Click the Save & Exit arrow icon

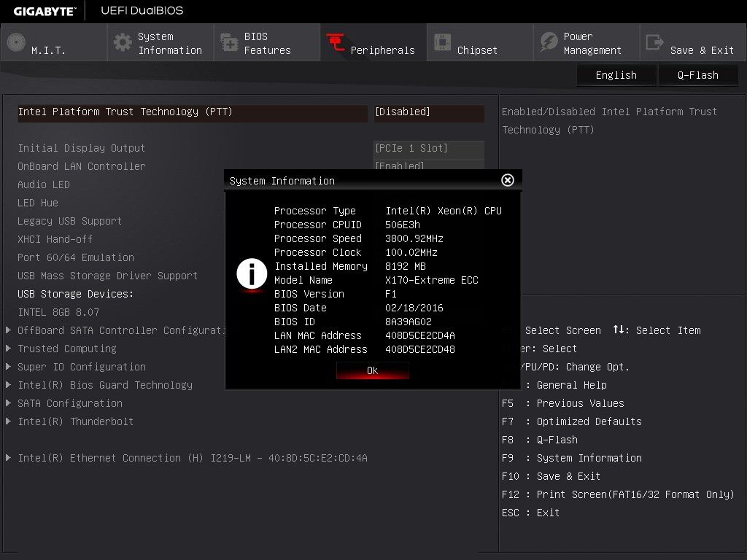pos(654,42)
